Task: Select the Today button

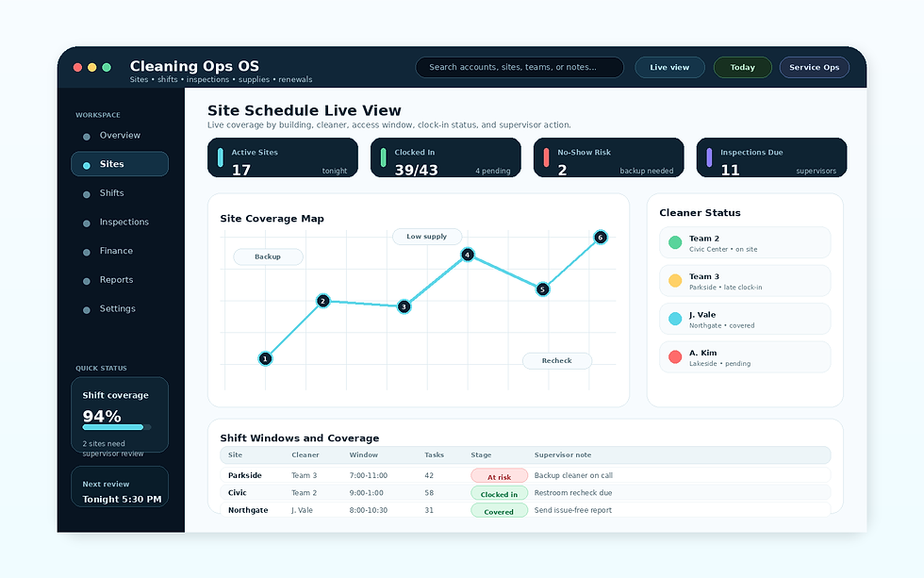Action: pyautogui.click(x=743, y=67)
